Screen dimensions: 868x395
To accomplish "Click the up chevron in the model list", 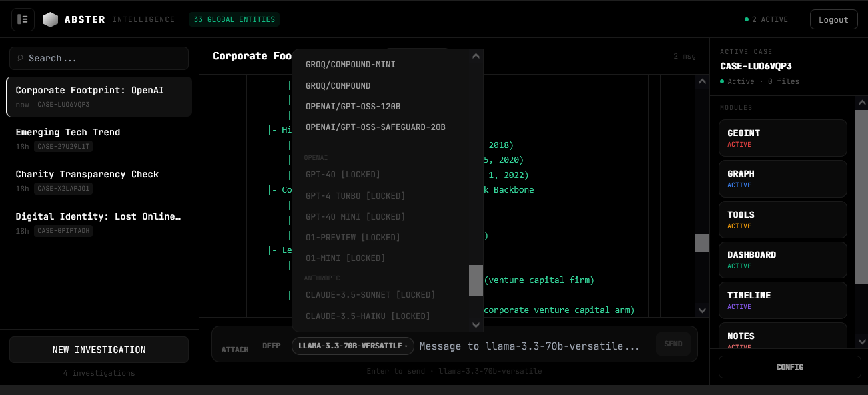I will click(476, 56).
